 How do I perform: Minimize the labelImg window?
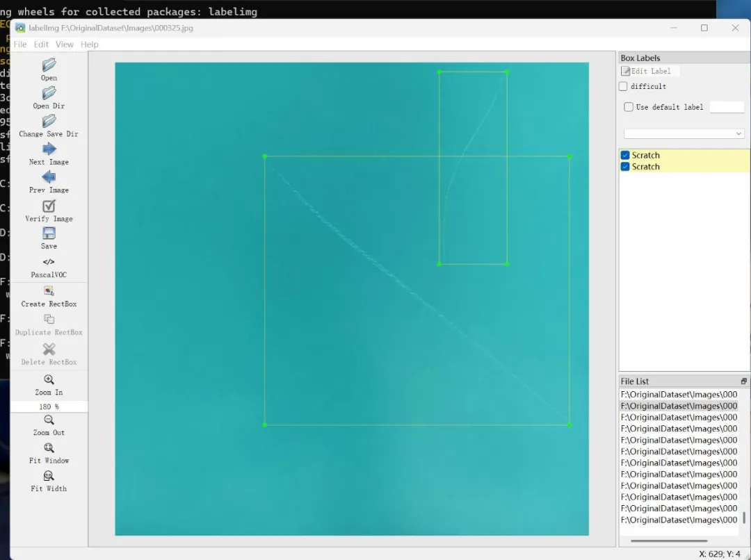[674, 28]
